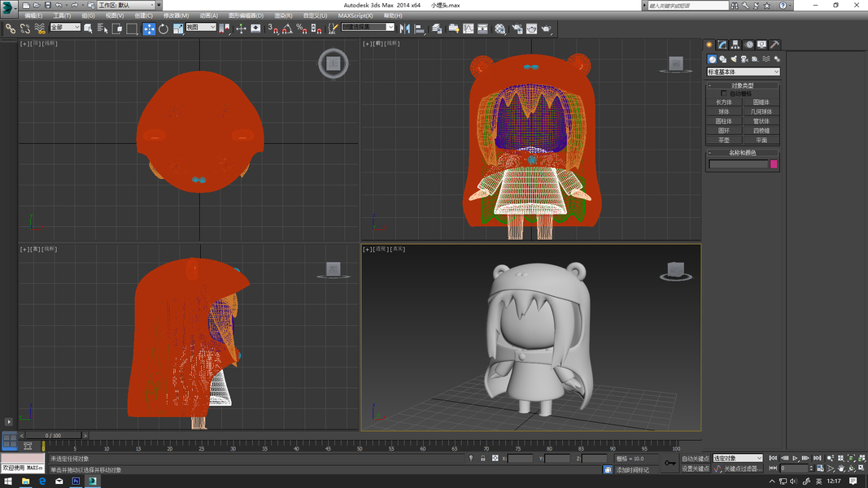Switch to the Utilities hammer tab

coord(774,44)
